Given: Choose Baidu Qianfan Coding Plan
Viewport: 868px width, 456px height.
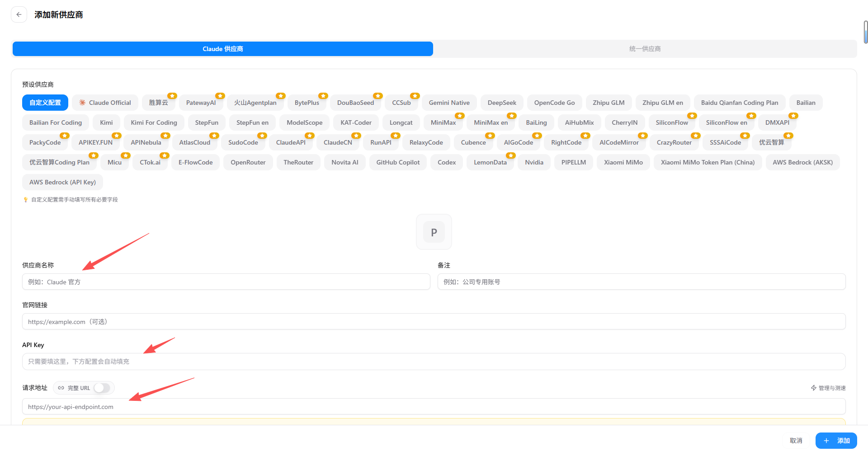Looking at the screenshot, I should (x=740, y=103).
